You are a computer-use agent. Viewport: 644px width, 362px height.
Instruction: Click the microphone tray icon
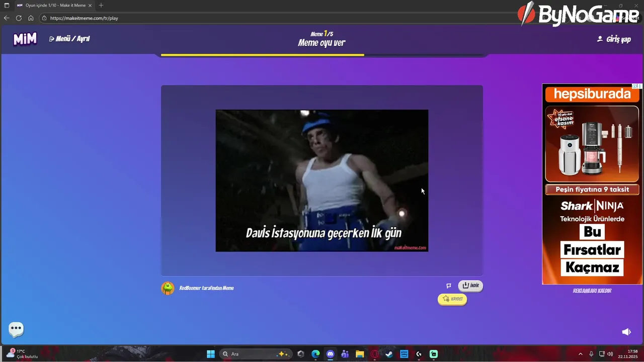coord(591,354)
